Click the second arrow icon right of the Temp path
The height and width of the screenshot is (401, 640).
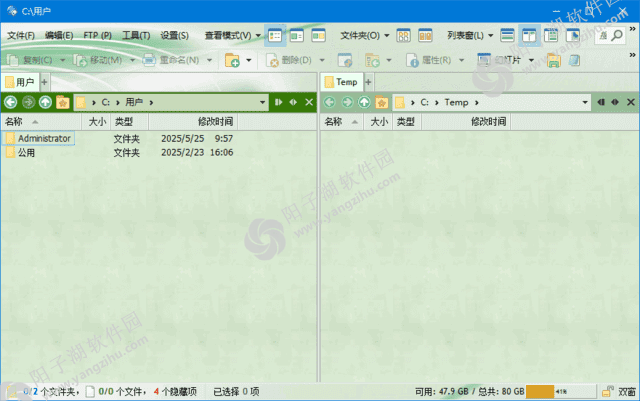pos(615,102)
